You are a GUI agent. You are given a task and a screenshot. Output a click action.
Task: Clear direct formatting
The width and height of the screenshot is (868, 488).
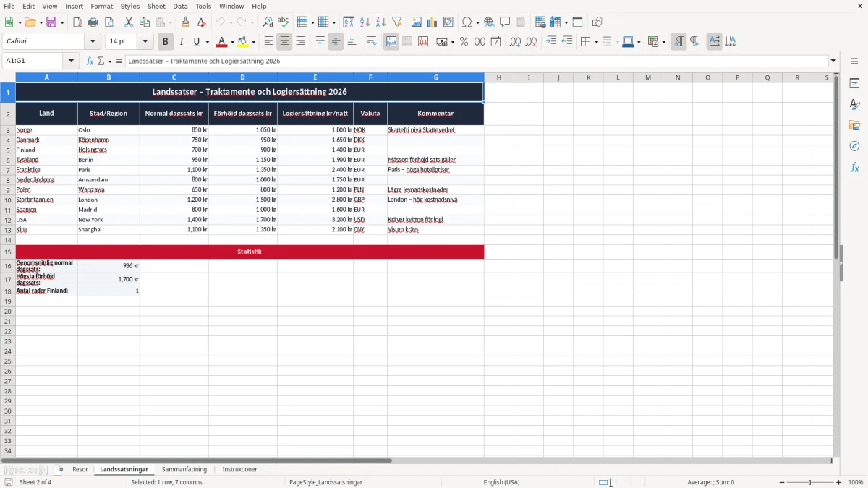(202, 22)
